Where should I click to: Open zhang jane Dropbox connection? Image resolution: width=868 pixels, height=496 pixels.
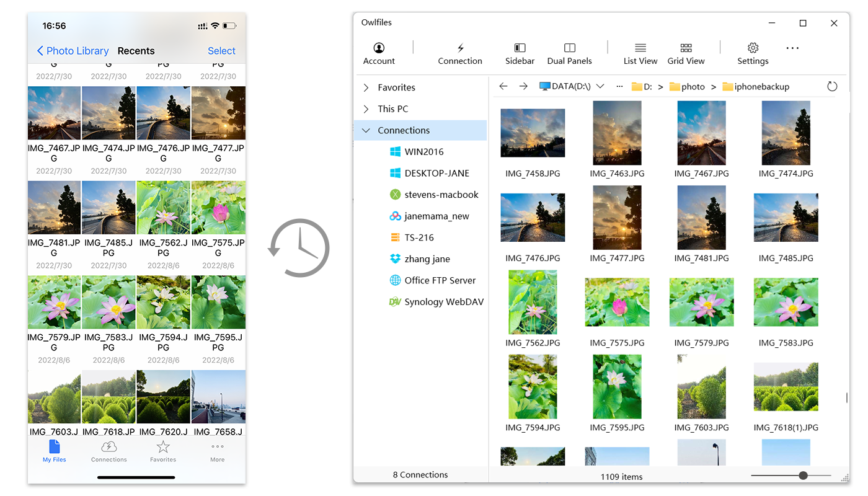[420, 259]
